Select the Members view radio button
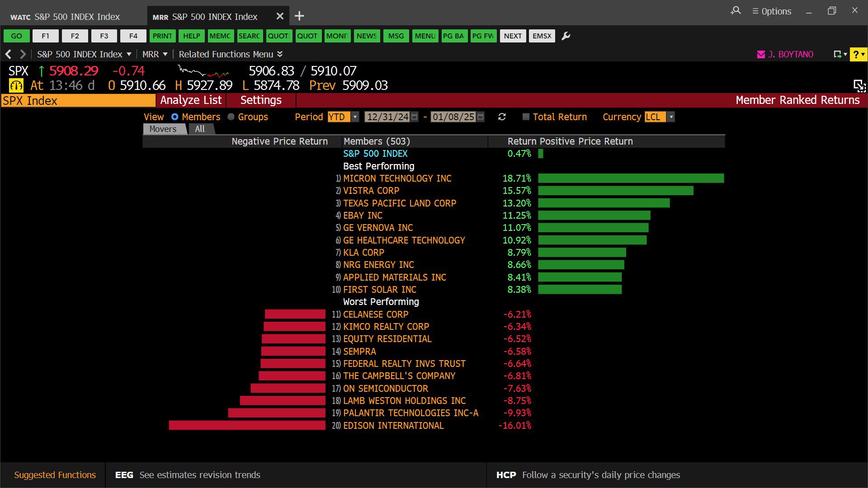Screen dimensions: 868x488 click(x=175, y=117)
